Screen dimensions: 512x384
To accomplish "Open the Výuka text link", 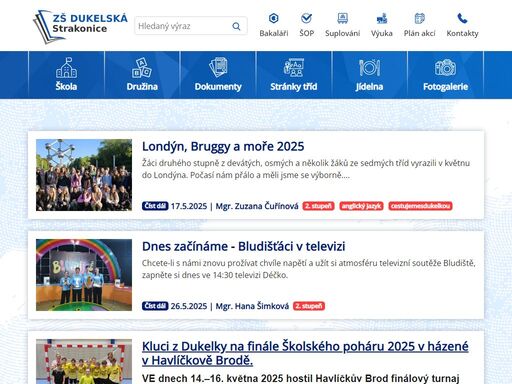I will pyautogui.click(x=382, y=33).
